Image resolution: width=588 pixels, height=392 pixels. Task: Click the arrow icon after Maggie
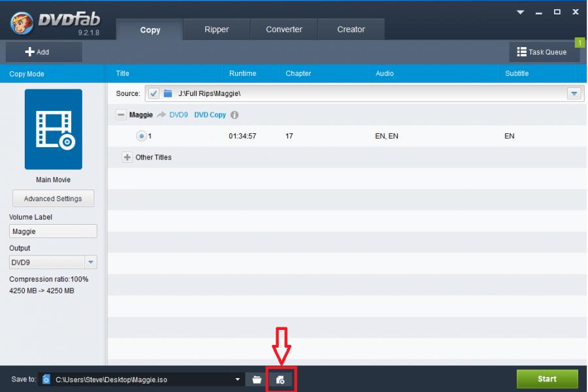161,114
